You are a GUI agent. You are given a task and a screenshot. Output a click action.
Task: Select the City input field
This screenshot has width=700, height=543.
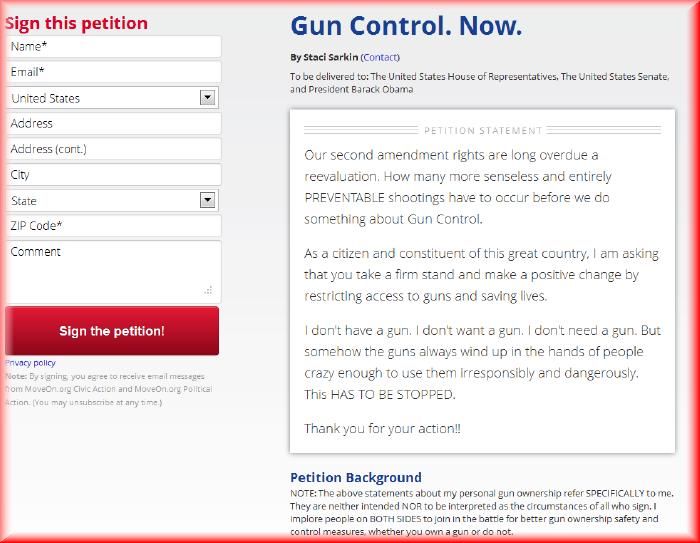[113, 175]
